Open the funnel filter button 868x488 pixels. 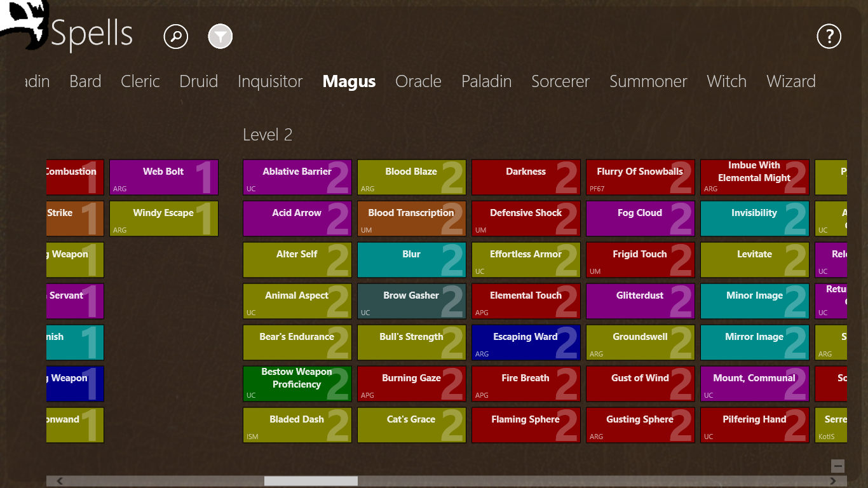(x=220, y=36)
